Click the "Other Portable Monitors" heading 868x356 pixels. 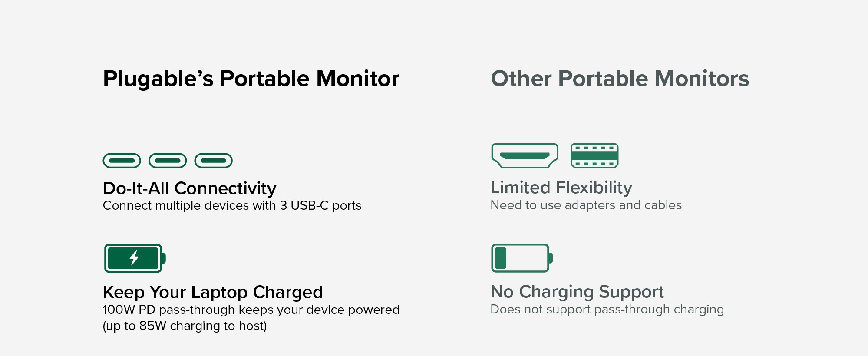620,79
